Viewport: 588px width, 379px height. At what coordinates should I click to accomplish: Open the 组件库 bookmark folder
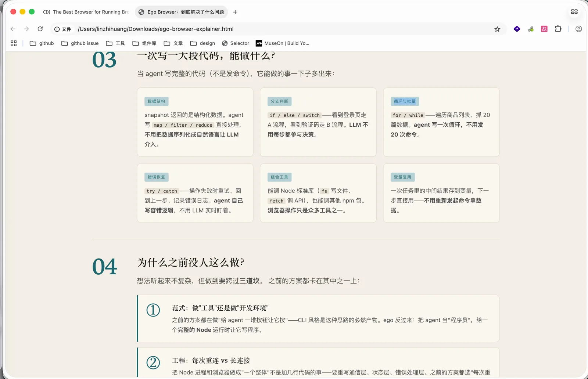pyautogui.click(x=144, y=43)
